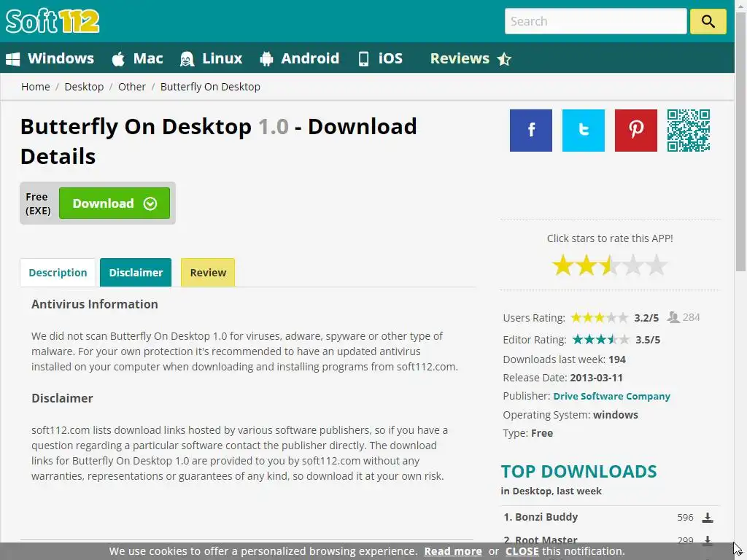This screenshot has width=747, height=560.
Task: Click the star icon next to Reviews
Action: [504, 59]
